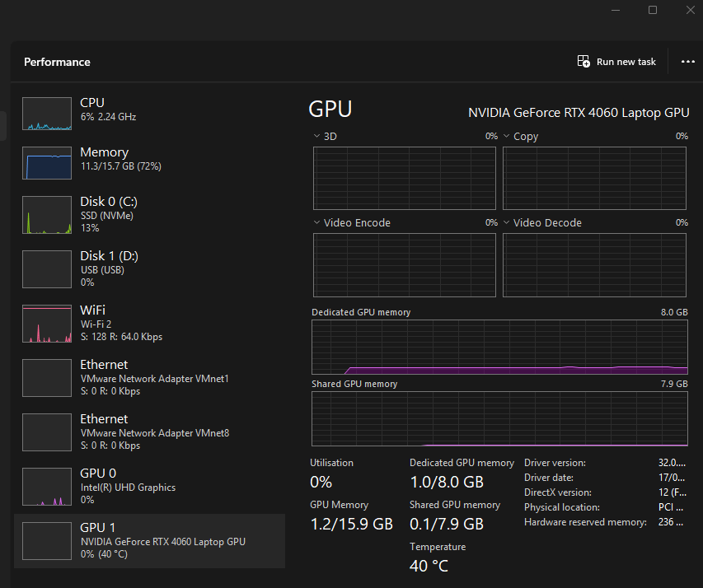The height and width of the screenshot is (588, 703).
Task: Maximize the Task Manager window
Action: 653,10
